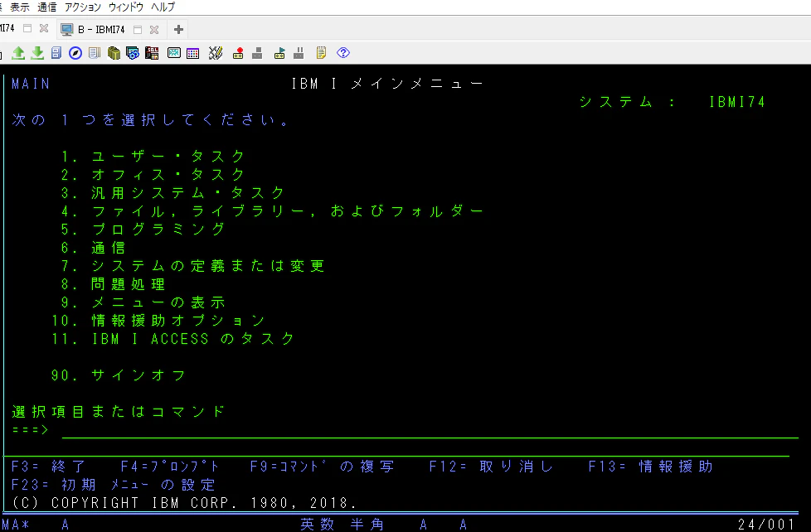The image size is (811, 532).
Task: Click menu option 2 オフィス・タスク
Action: pos(153,175)
